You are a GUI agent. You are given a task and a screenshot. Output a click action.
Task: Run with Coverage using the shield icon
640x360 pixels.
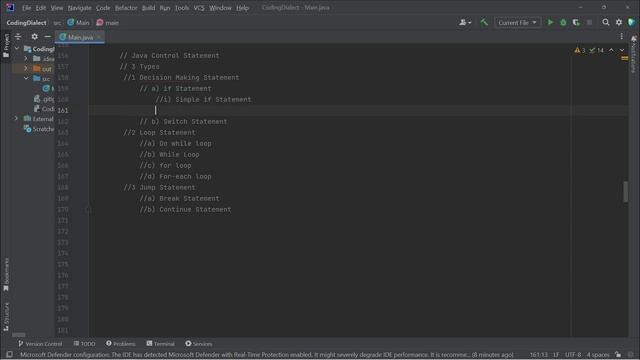[576, 22]
